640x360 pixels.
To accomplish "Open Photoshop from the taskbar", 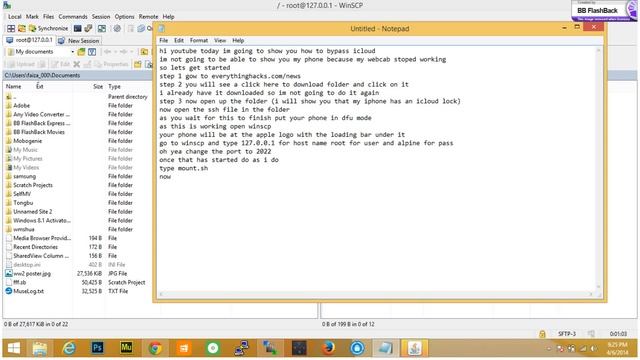I will pyautogui.click(x=98, y=348).
